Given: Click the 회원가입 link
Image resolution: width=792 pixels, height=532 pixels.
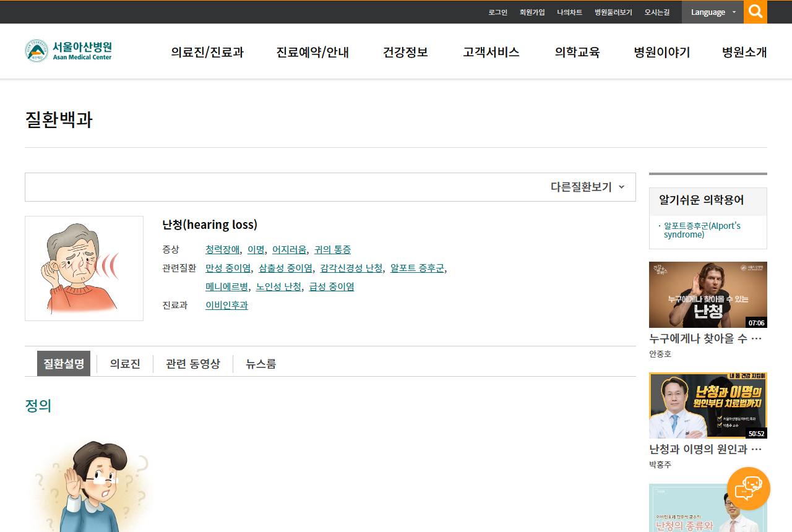Looking at the screenshot, I should click(532, 12).
